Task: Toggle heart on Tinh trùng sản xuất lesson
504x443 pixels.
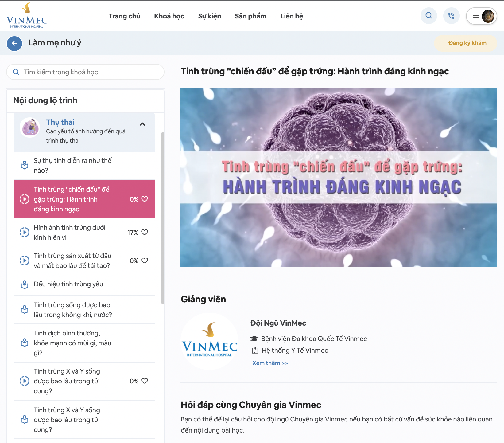Action: (145, 261)
